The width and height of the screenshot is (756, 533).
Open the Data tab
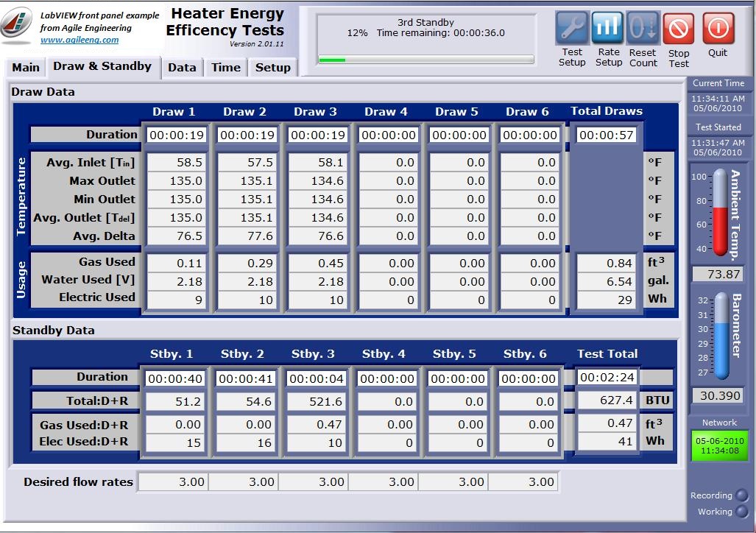tap(182, 68)
